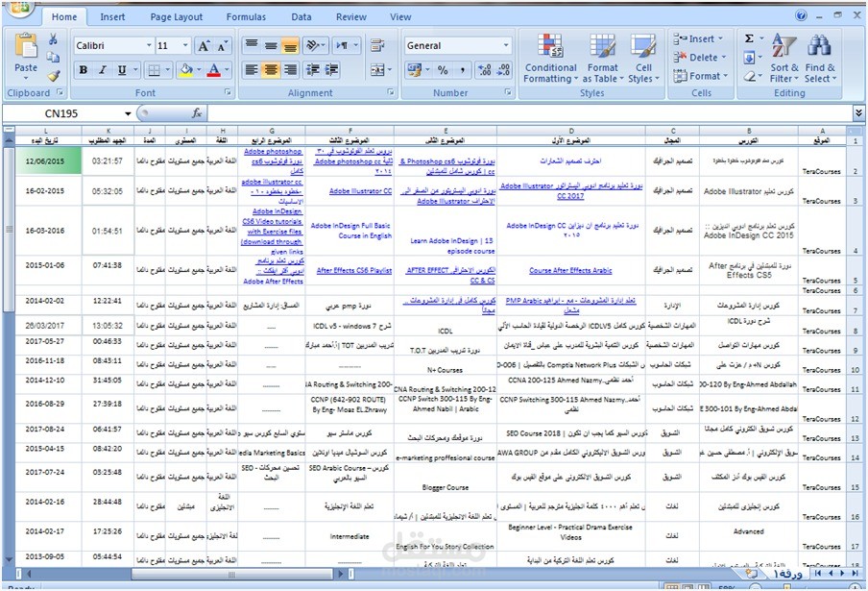Toggle Italic formatting

(x=103, y=70)
